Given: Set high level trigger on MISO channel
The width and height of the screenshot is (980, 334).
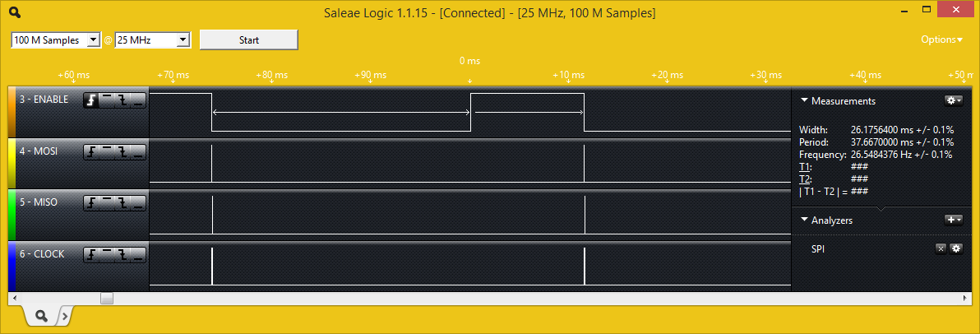Looking at the screenshot, I should coord(107,203).
